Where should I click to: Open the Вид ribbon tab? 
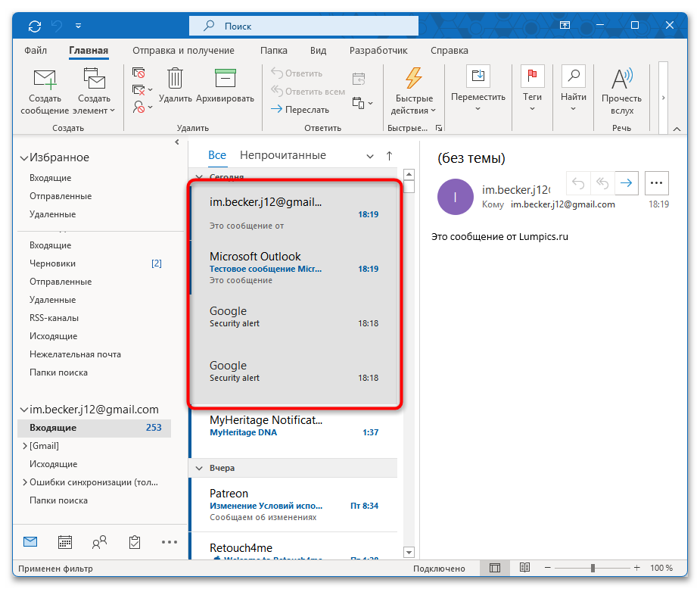click(318, 51)
